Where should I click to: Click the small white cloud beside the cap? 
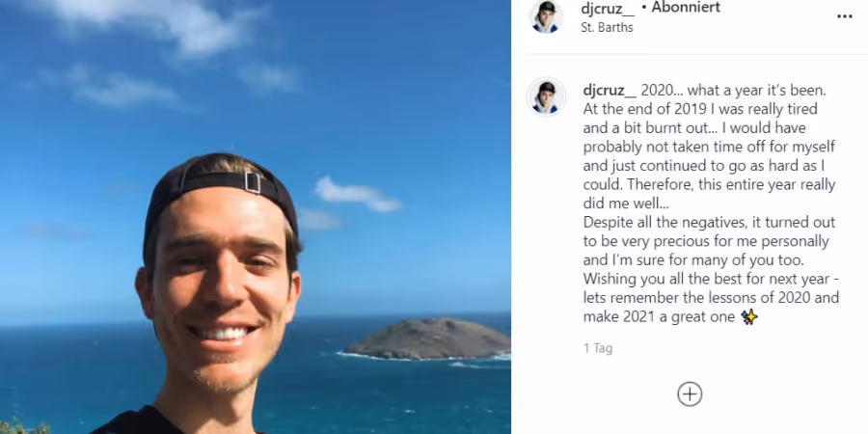[357, 195]
